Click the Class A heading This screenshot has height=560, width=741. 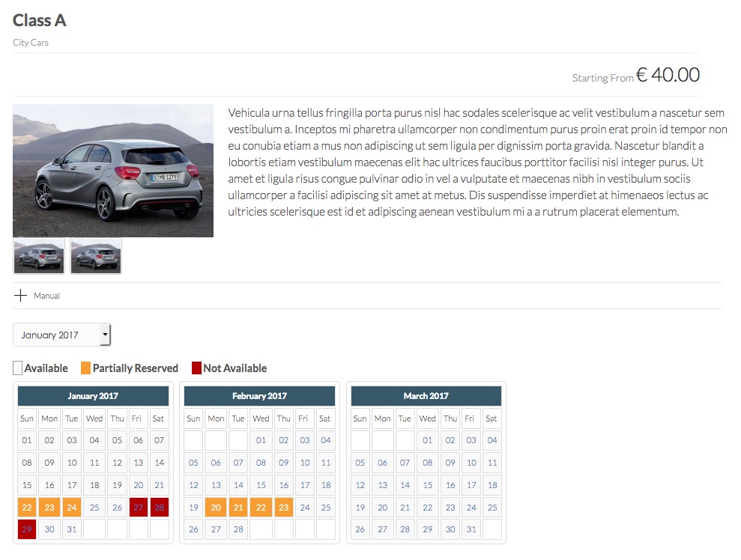(x=39, y=20)
